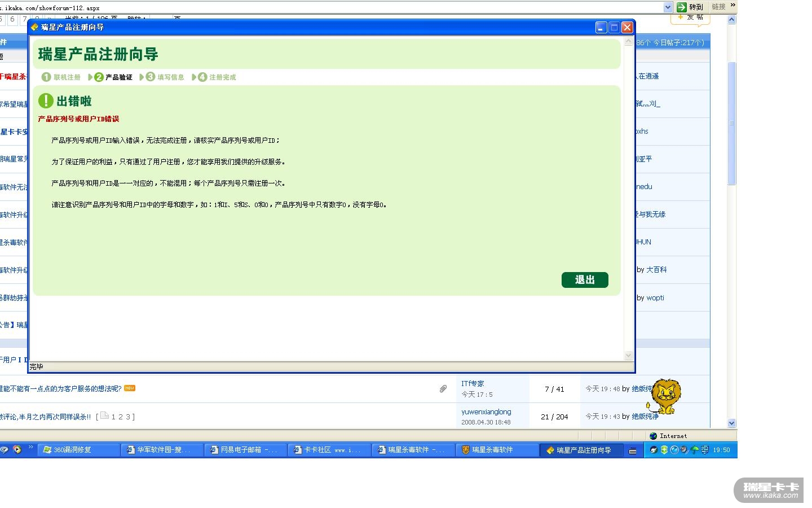
Task: Click the browser address bar URL field
Action: [x=332, y=7]
